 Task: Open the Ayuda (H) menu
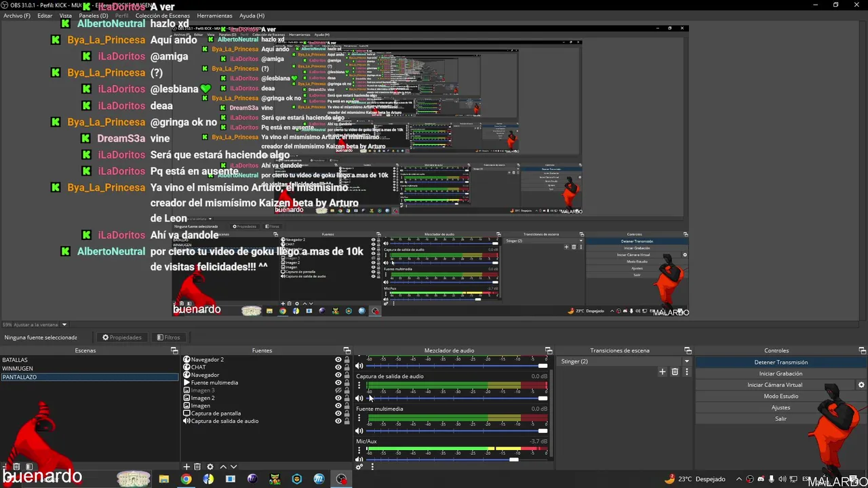252,16
